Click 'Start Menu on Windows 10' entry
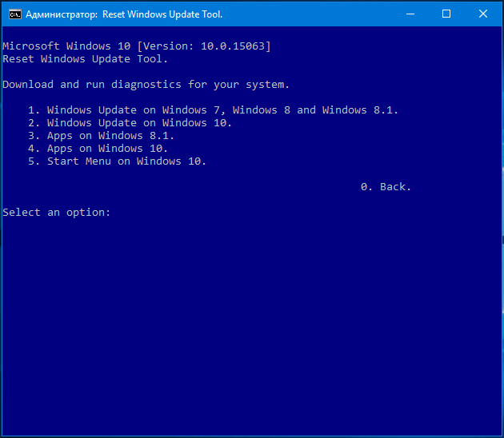This screenshot has height=438, width=504. pyautogui.click(x=117, y=161)
